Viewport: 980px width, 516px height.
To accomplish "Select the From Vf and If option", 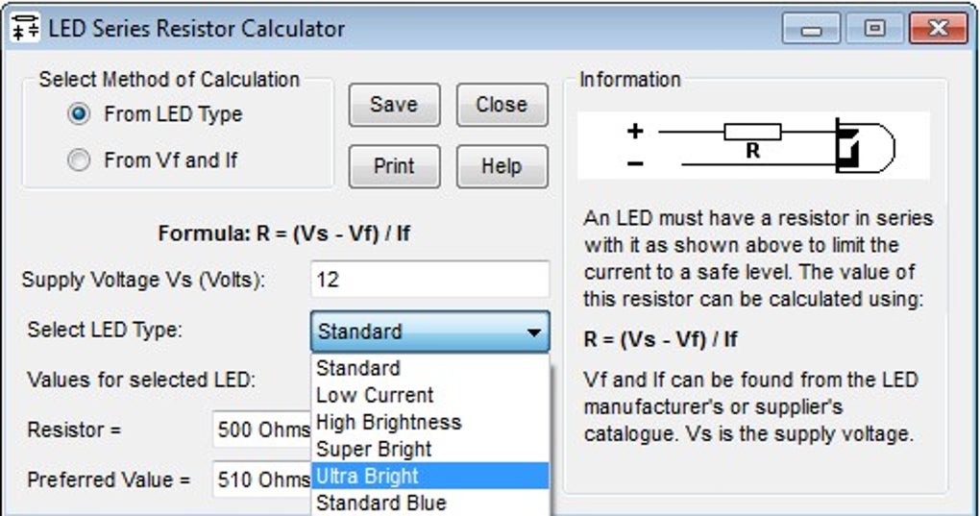I will coord(79,160).
